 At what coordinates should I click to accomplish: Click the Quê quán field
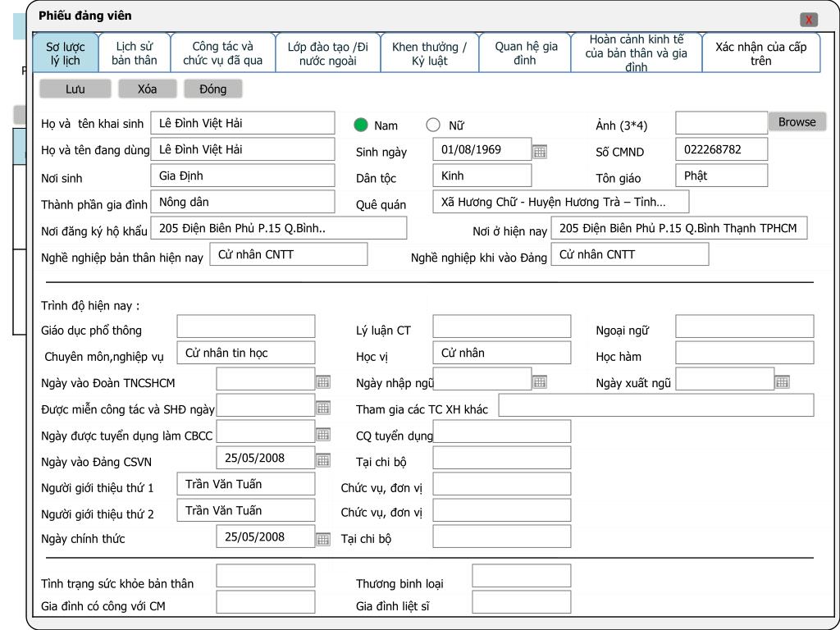(x=561, y=202)
